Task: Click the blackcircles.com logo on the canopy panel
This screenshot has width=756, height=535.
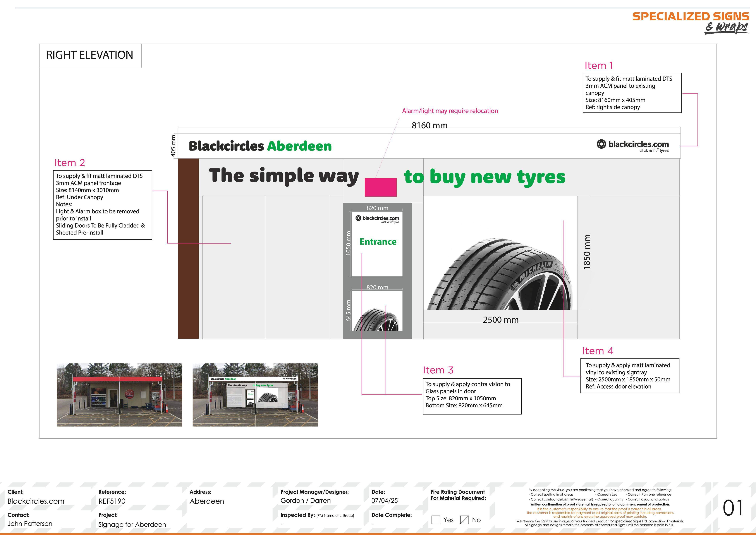Action: click(x=633, y=146)
